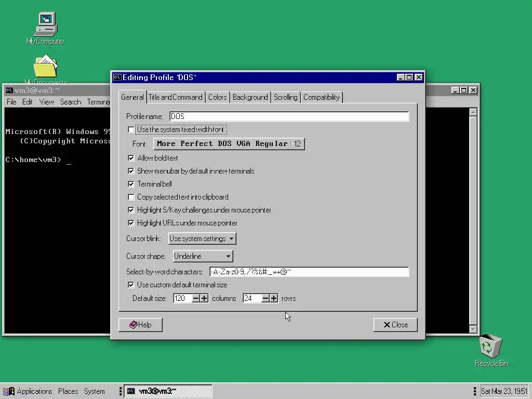
Task: Decrease the columns value with minus button
Action: (196, 298)
